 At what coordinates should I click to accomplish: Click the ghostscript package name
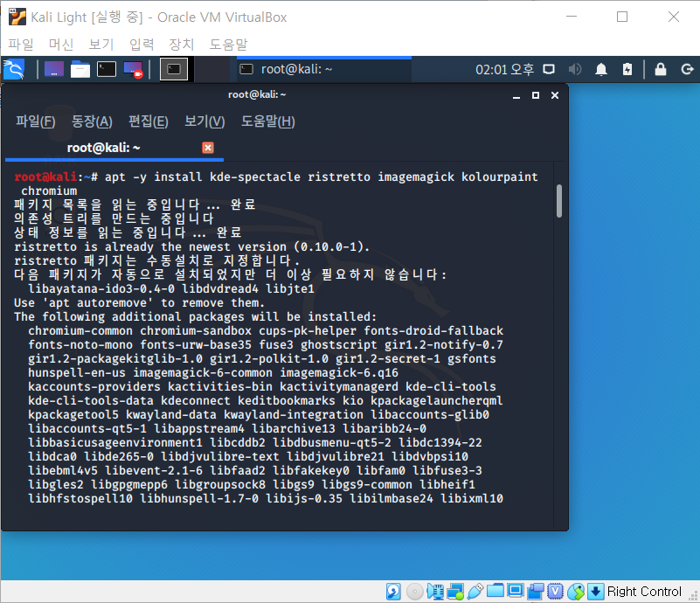[339, 345]
